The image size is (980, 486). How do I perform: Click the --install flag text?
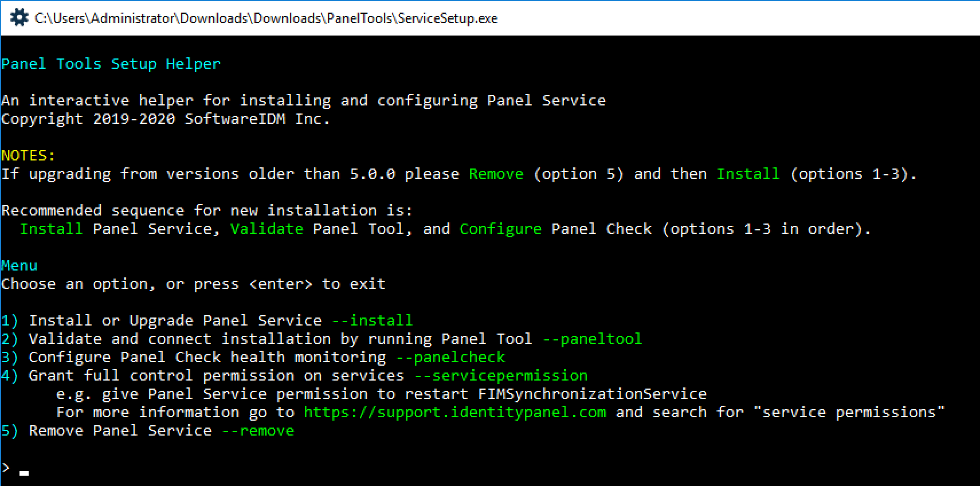373,320
